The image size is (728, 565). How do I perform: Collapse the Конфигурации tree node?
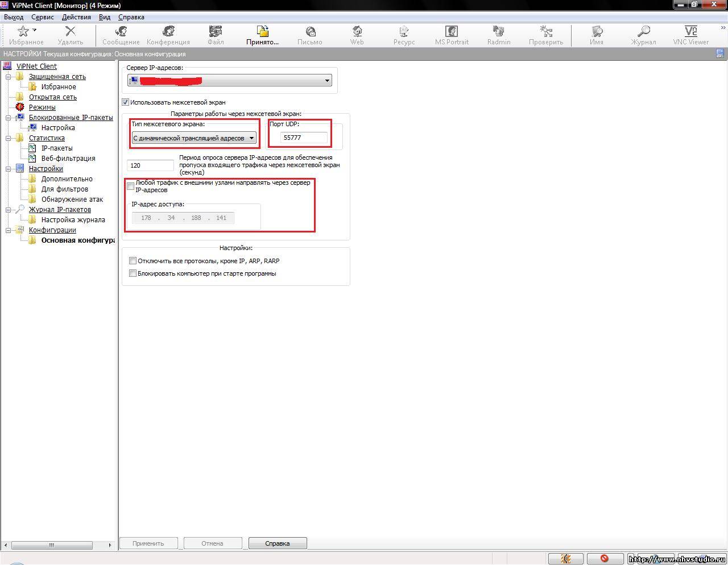click(x=9, y=230)
